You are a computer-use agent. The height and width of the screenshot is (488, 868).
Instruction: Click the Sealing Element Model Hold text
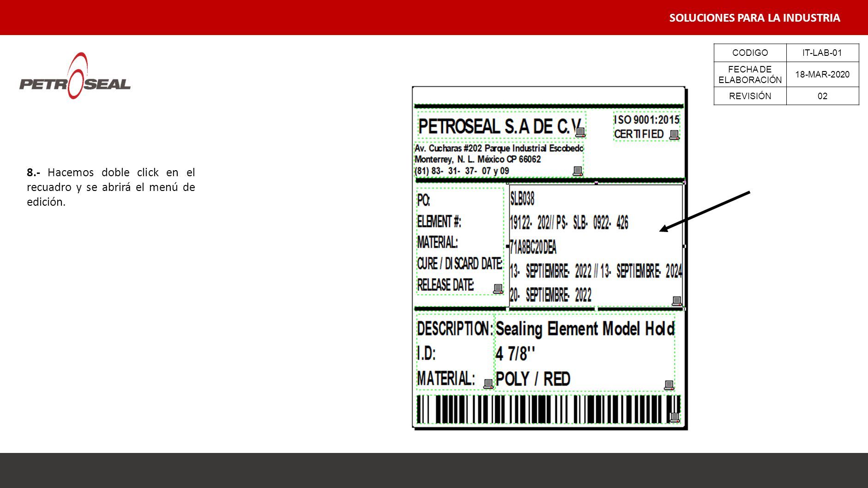pyautogui.click(x=585, y=329)
